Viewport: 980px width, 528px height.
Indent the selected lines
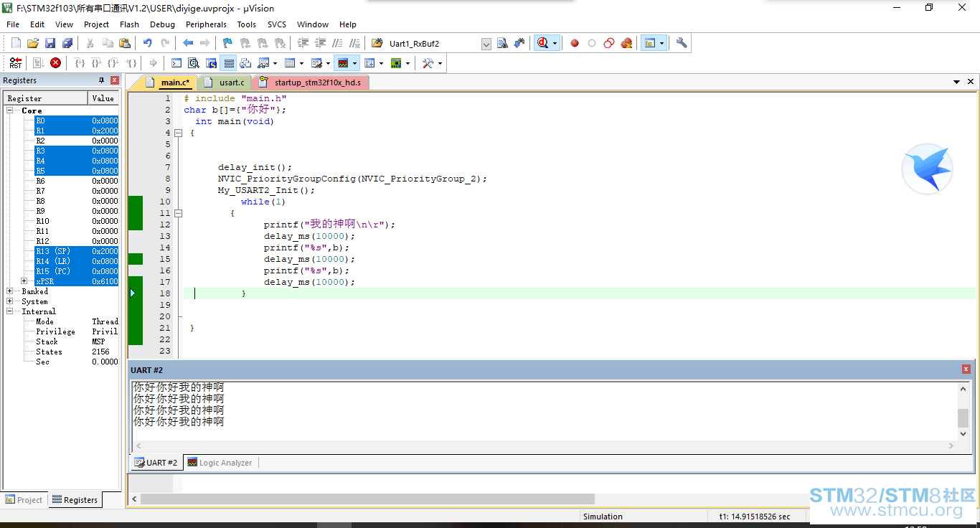click(303, 43)
